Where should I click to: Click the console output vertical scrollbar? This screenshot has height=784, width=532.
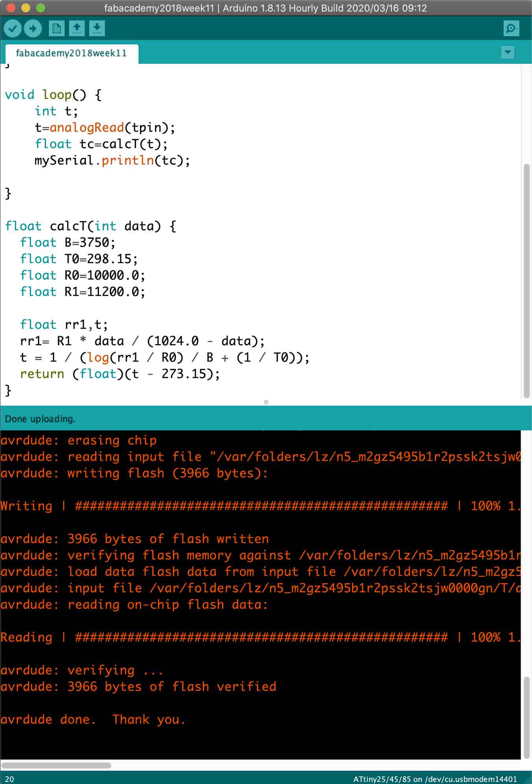point(526,717)
